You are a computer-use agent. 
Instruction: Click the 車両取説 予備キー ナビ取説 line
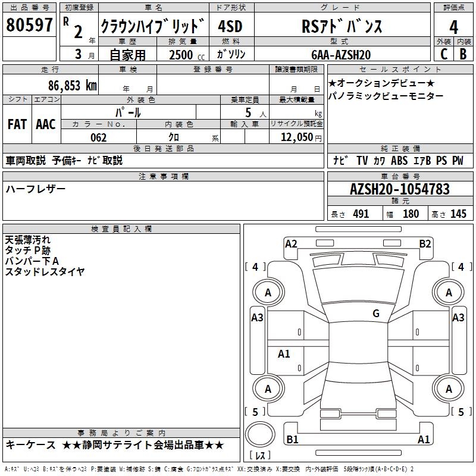click(x=64, y=160)
